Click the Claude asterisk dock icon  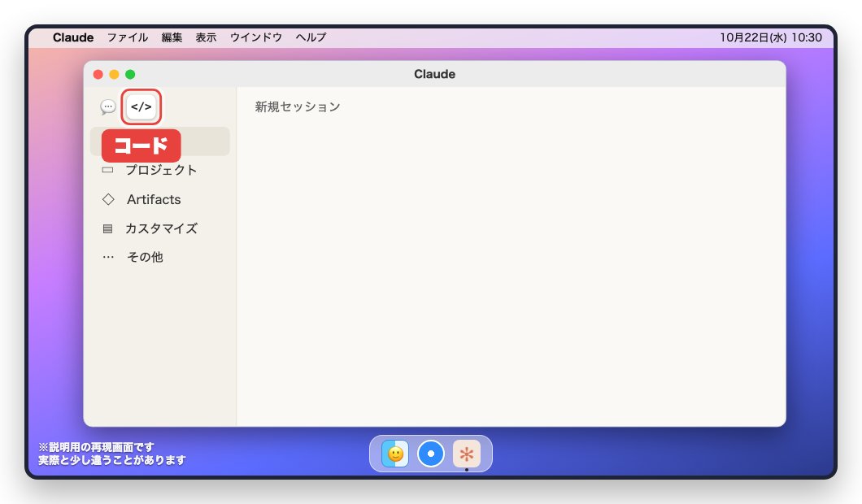[x=467, y=454]
